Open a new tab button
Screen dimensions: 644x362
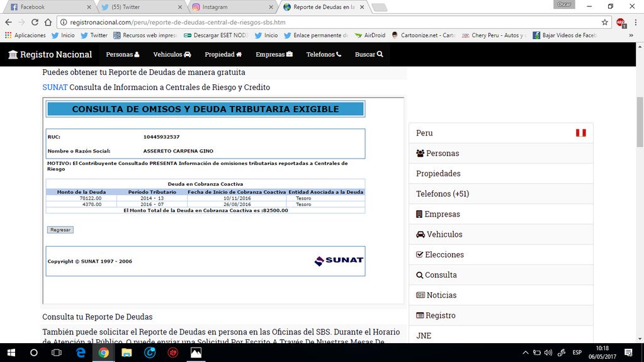(380, 8)
